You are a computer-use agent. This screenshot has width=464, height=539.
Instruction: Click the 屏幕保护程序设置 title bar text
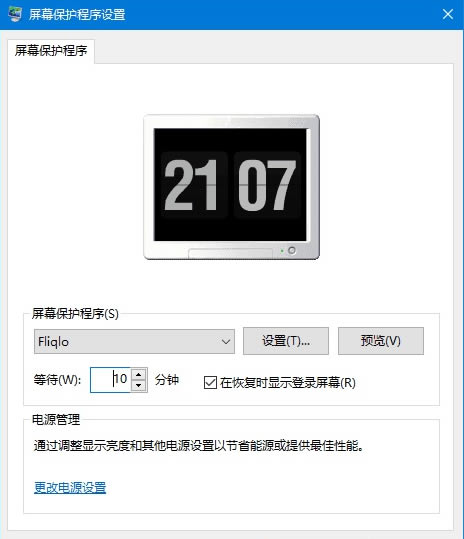(x=77, y=15)
